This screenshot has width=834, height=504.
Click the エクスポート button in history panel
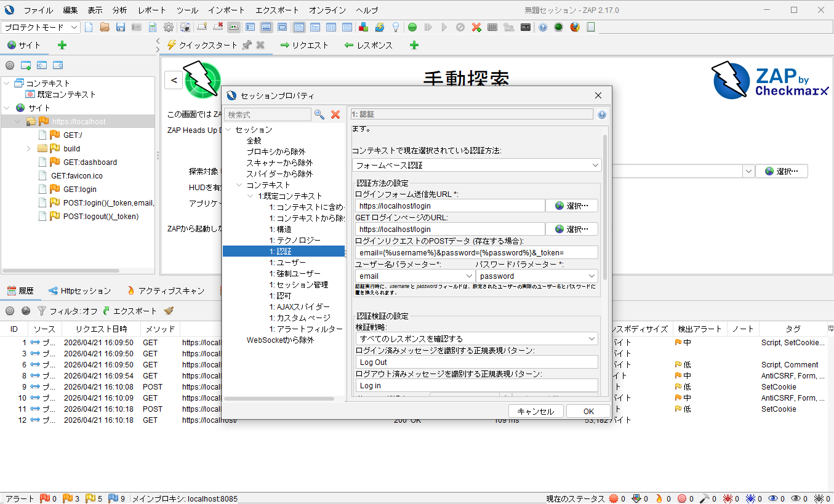pyautogui.click(x=129, y=311)
